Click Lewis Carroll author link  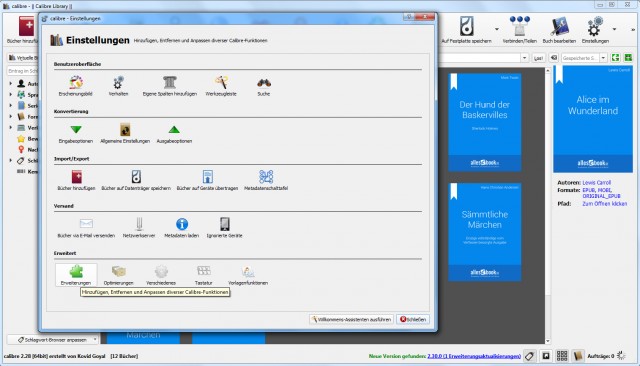point(596,183)
